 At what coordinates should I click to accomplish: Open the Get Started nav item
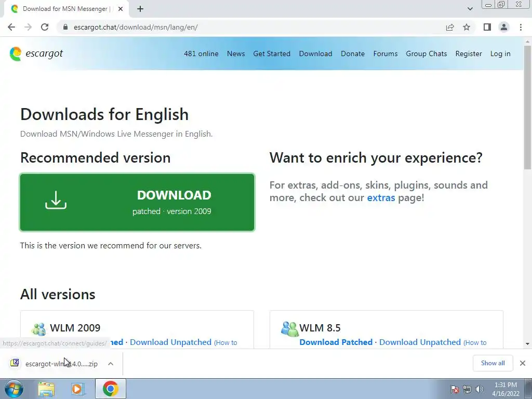tap(272, 54)
